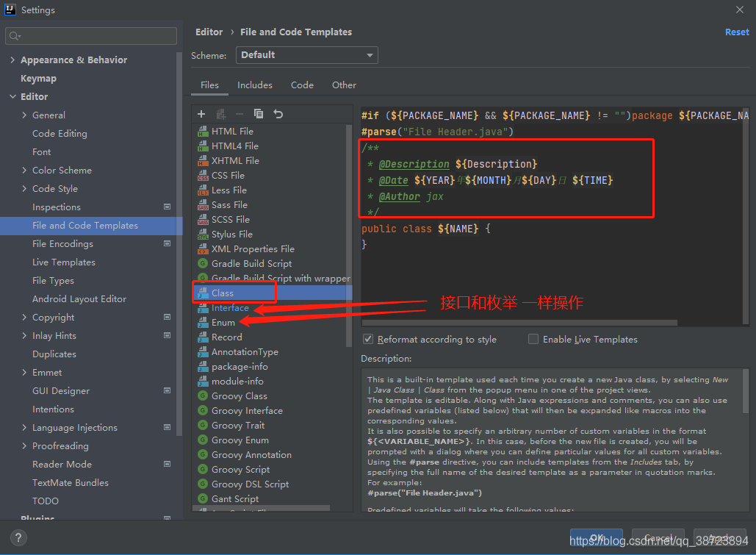Screen dimensions: 756x555
Task: Select the Gant Script template icon
Action: pyautogui.click(x=203, y=498)
